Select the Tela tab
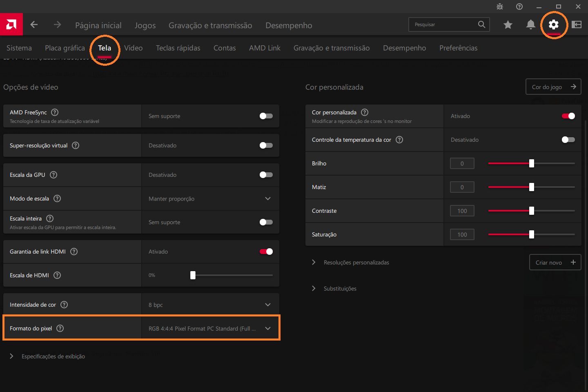Viewport: 588px width, 392px height. tap(105, 48)
